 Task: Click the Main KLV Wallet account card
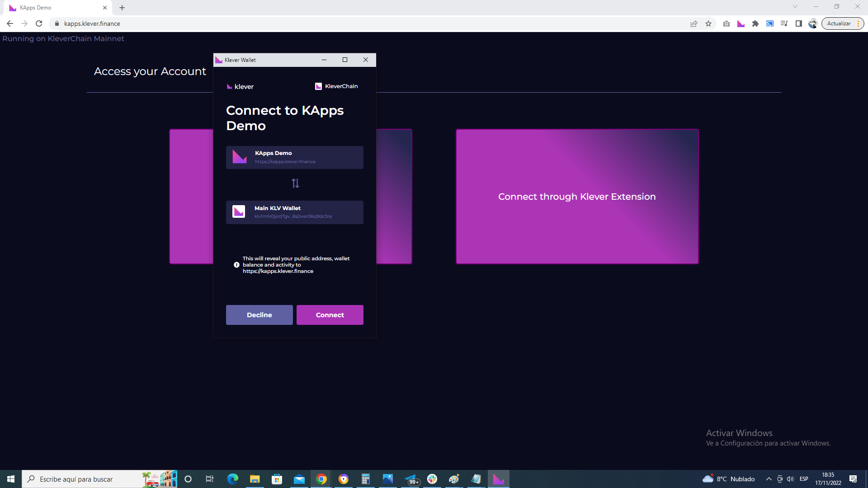pyautogui.click(x=295, y=212)
